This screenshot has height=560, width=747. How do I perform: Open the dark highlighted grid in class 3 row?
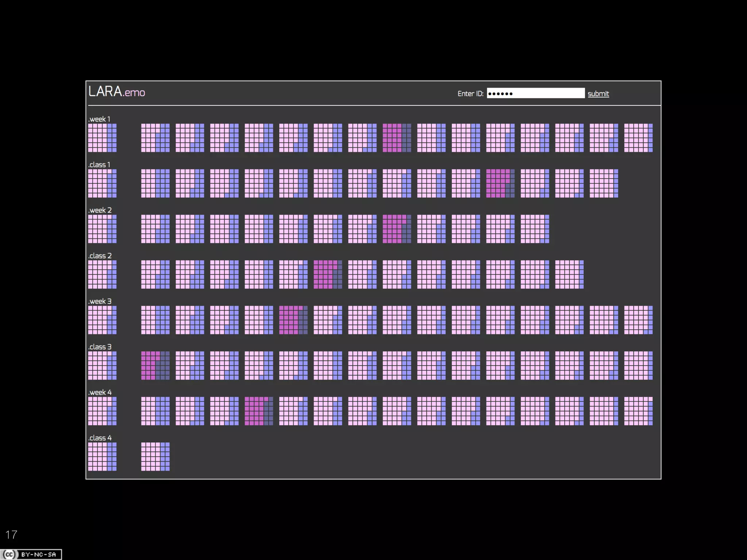click(x=155, y=366)
